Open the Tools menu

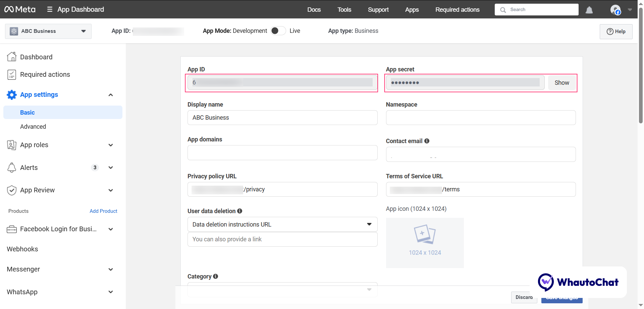click(344, 10)
